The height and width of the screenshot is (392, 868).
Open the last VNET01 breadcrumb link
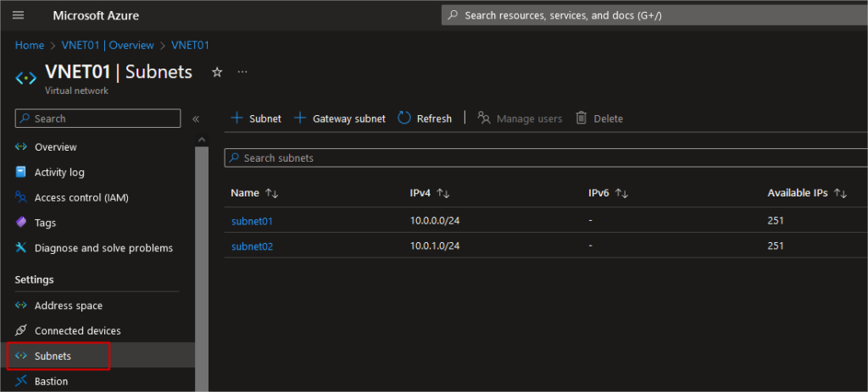(x=191, y=46)
